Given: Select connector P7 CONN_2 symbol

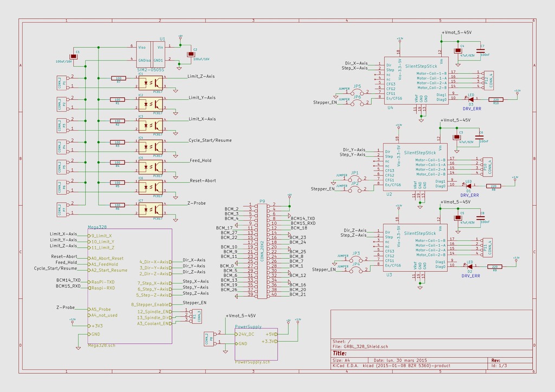Looking at the screenshot, I should click(62, 210).
